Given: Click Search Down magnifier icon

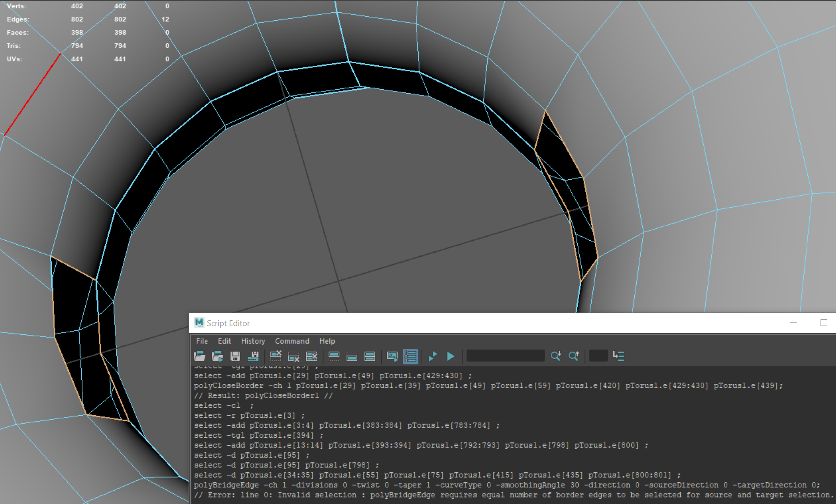Looking at the screenshot, I should (x=556, y=356).
